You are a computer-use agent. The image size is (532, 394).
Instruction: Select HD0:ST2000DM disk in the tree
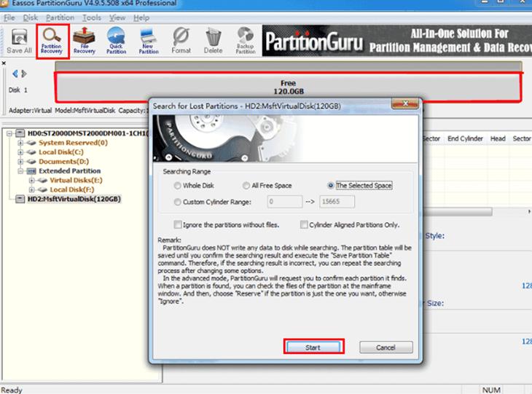click(x=88, y=133)
